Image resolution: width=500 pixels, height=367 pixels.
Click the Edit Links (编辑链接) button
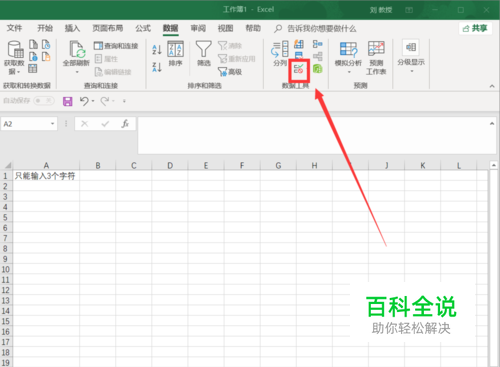click(x=113, y=72)
